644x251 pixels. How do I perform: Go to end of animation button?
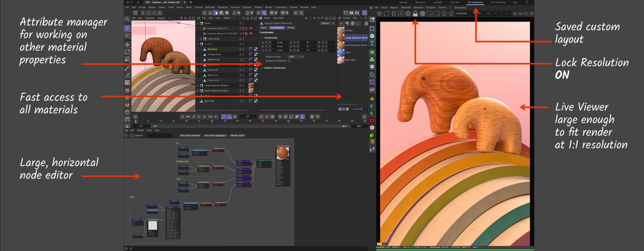(216, 117)
